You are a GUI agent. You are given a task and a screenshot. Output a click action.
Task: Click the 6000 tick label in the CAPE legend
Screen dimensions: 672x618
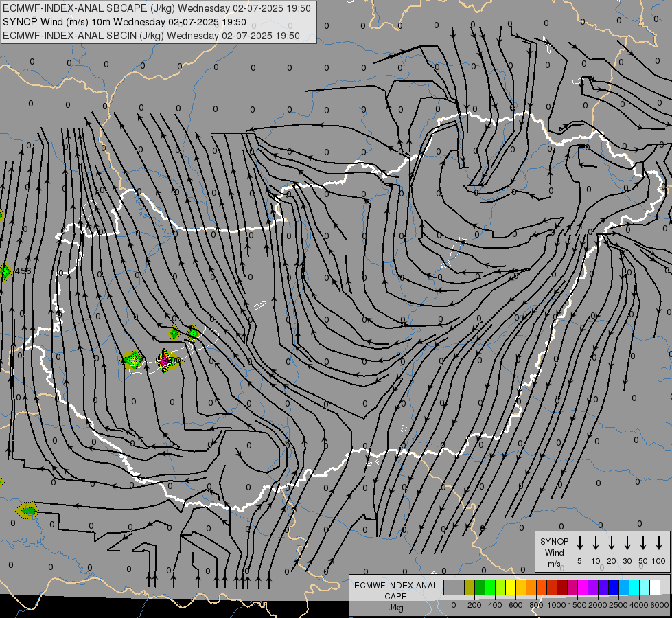coord(660,605)
